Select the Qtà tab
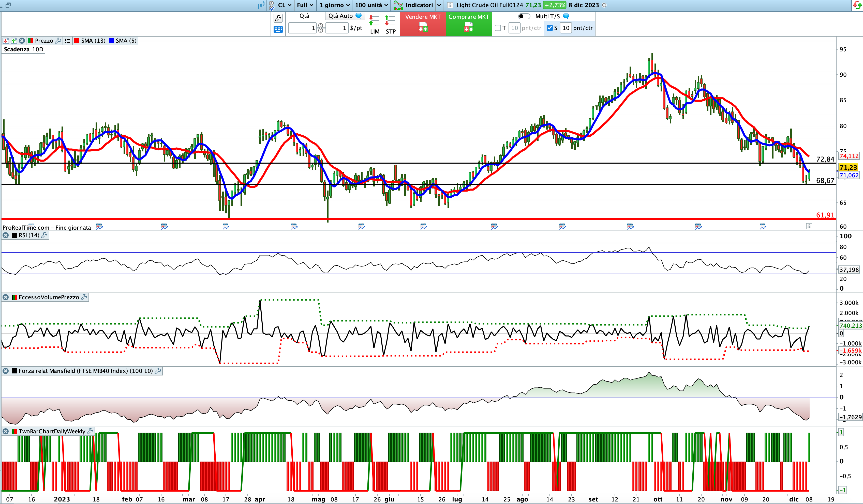The image size is (863, 504). coord(304,16)
